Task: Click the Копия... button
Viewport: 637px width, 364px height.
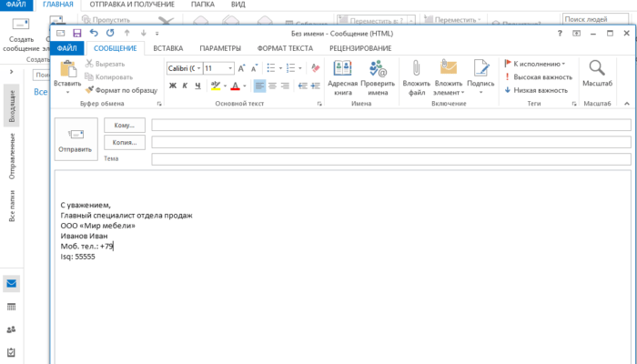Action: [x=125, y=142]
